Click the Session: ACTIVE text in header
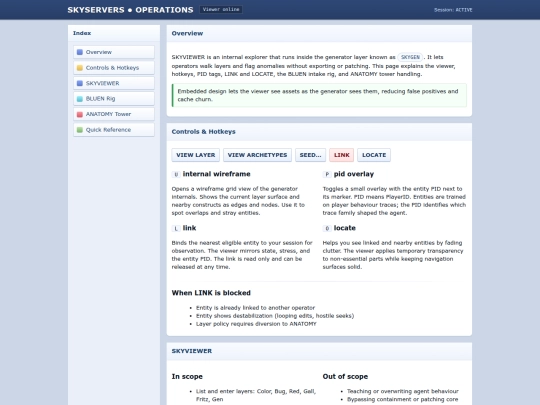The height and width of the screenshot is (405, 540). point(453,10)
